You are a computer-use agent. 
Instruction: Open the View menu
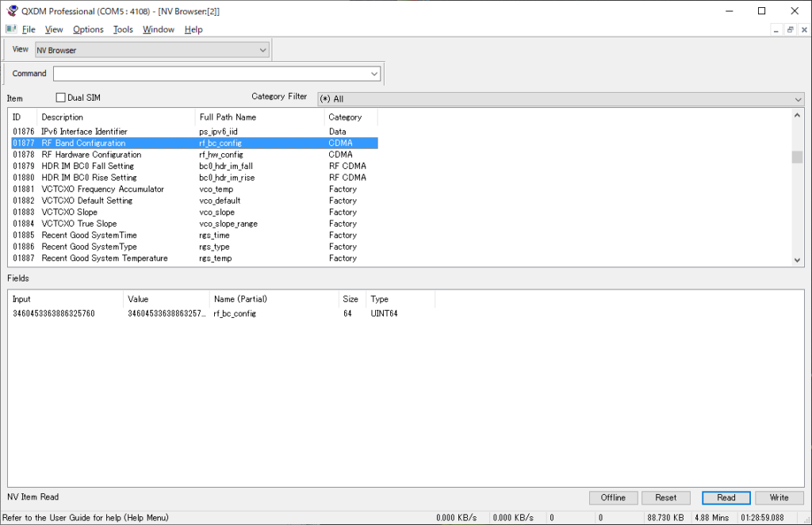(x=54, y=29)
